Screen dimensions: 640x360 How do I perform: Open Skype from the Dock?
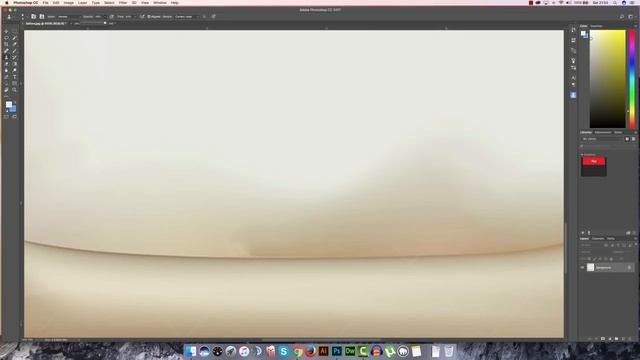click(284, 351)
